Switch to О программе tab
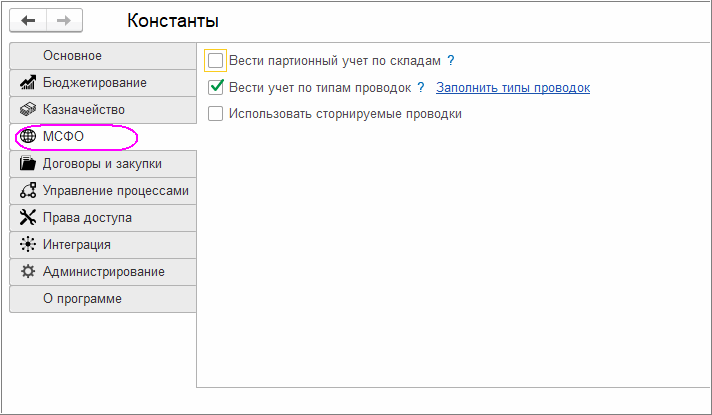The height and width of the screenshot is (415, 712). coord(82,298)
